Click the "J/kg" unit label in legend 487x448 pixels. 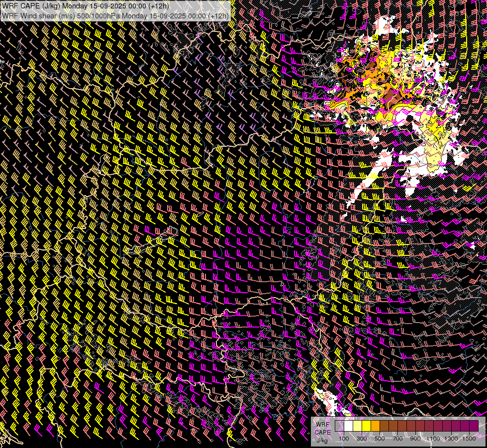pos(322,440)
